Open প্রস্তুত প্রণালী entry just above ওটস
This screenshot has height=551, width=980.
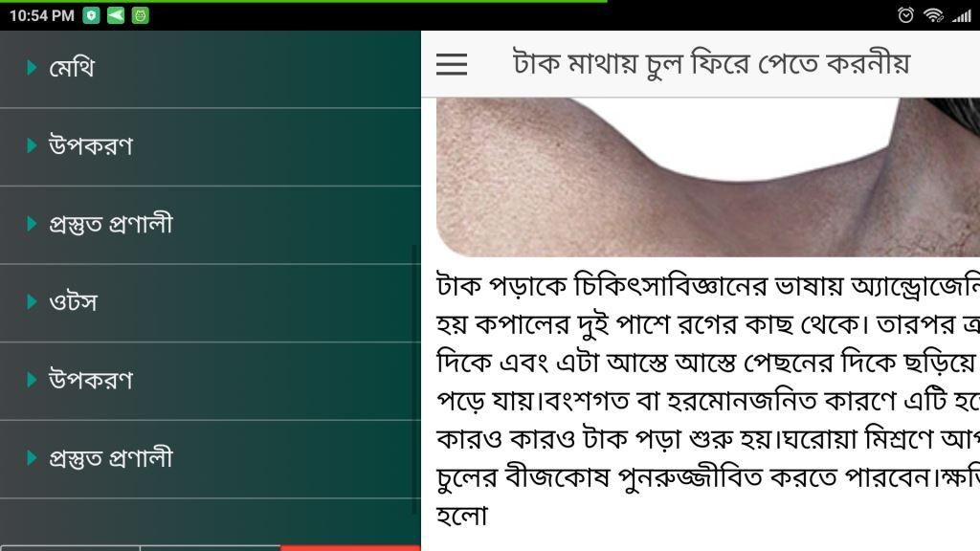[210, 225]
